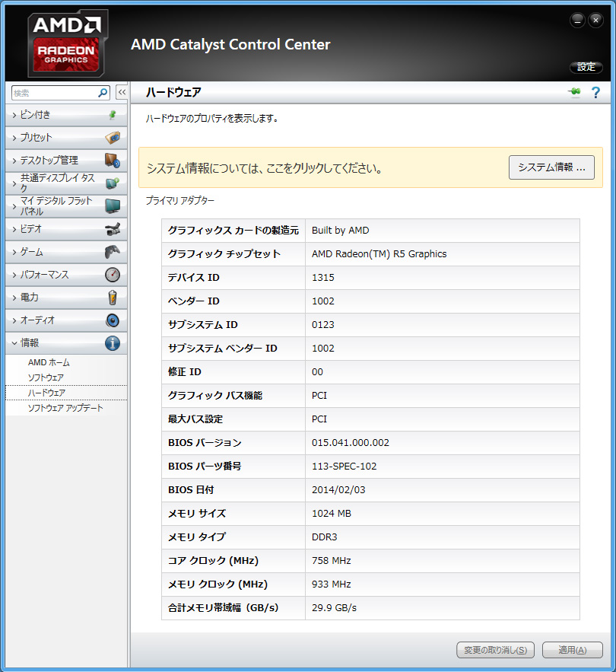
Task: Click the subsystem ID value 0123
Action: pyautogui.click(x=323, y=325)
